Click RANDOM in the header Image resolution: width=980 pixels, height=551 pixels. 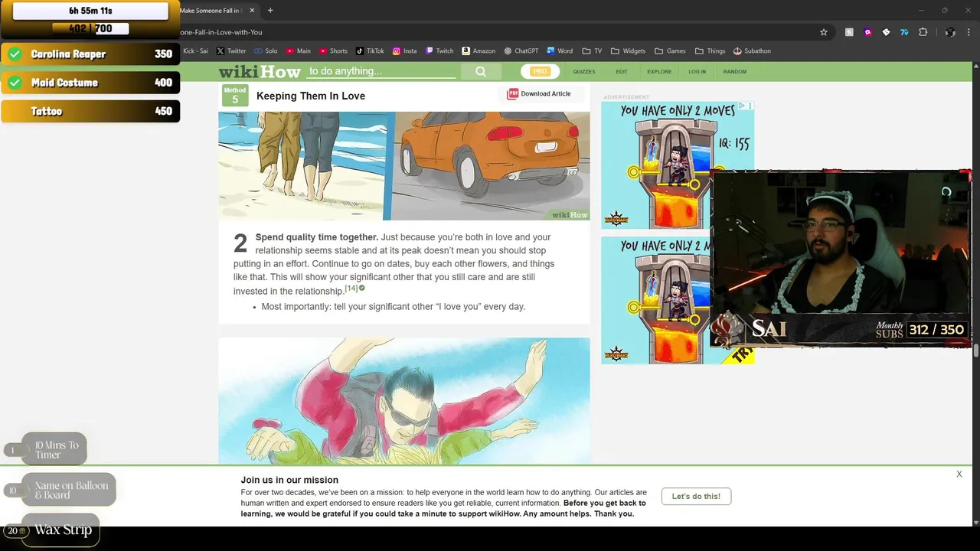[735, 72]
